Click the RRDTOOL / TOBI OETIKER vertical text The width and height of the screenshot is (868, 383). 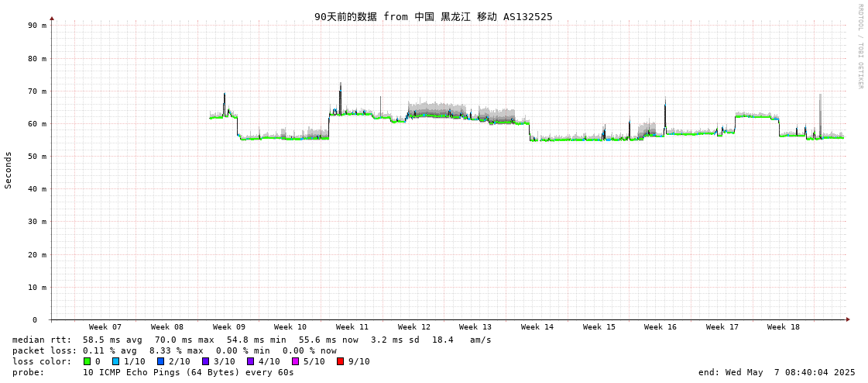tap(859, 46)
